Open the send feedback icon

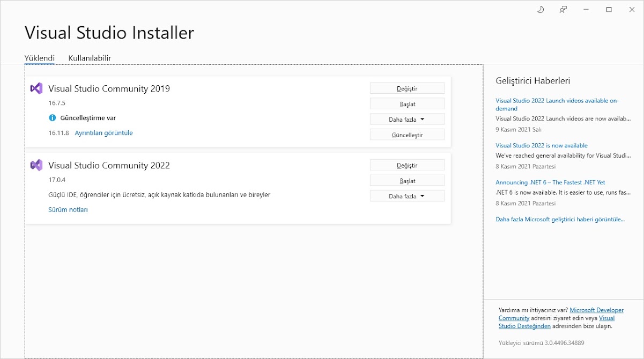click(563, 9)
